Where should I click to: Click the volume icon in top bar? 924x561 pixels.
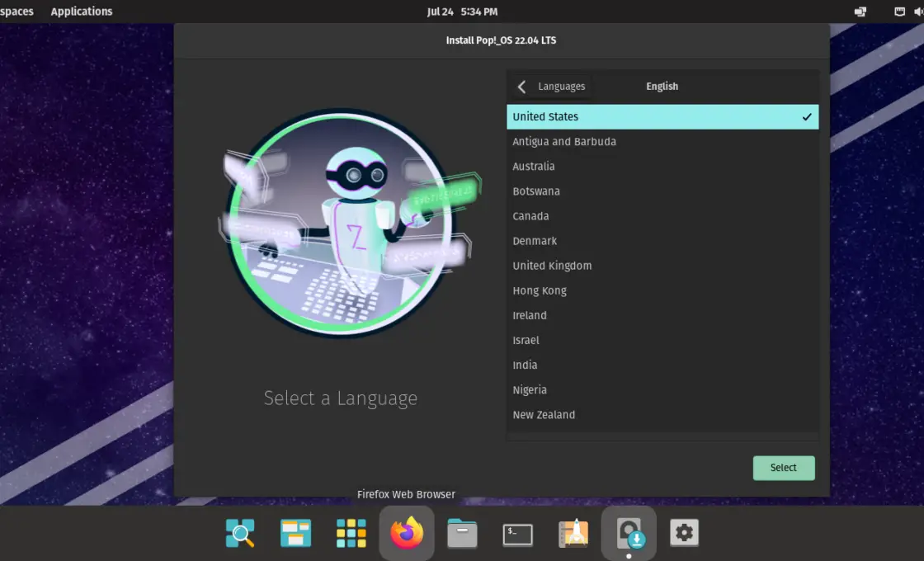click(x=918, y=12)
